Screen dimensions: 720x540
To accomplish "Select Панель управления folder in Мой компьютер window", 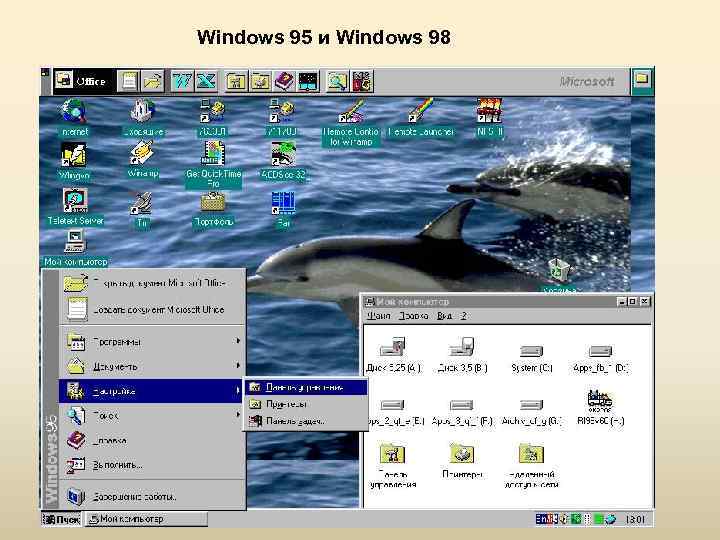I will tap(393, 465).
